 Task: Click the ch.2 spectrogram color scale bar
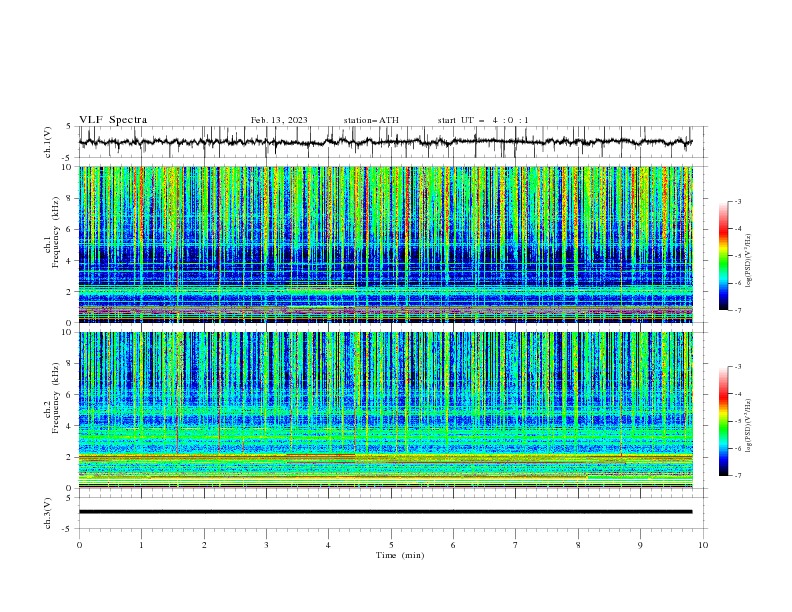pyautogui.click(x=723, y=421)
